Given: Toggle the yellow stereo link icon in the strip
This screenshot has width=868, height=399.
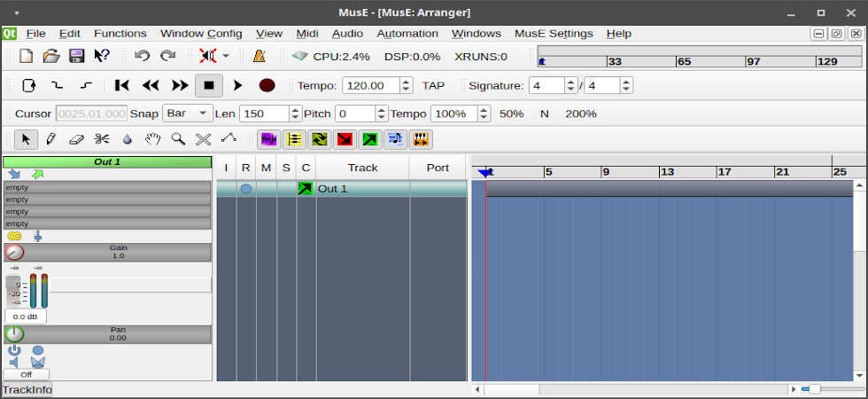Looking at the screenshot, I should pyautogui.click(x=14, y=236).
